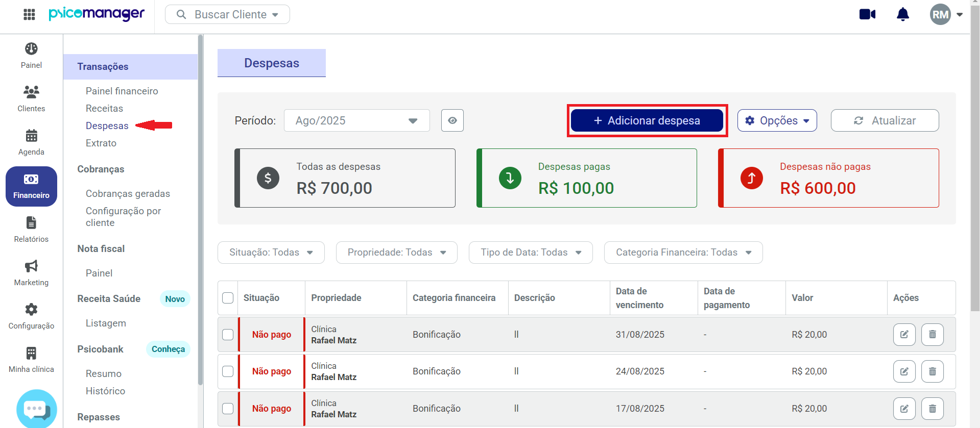980x428 pixels.
Task: Expand the Opções dropdown
Action: 777,120
